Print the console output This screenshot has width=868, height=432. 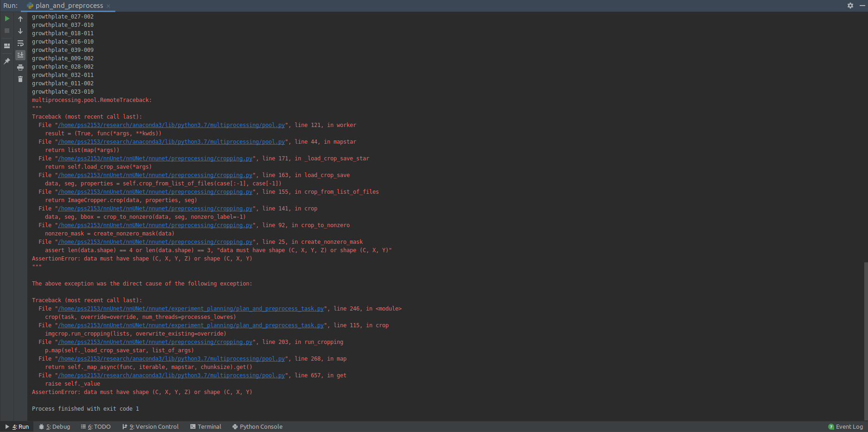coord(20,68)
